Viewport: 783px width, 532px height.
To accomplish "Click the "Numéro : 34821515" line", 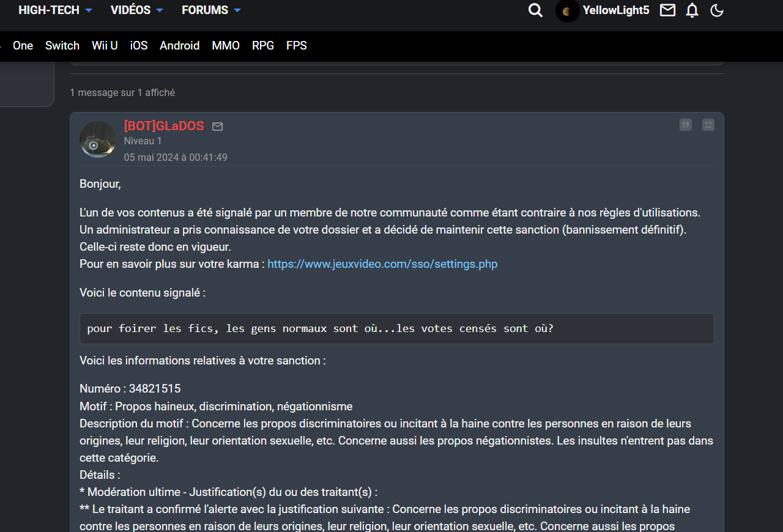I will click(x=130, y=389).
